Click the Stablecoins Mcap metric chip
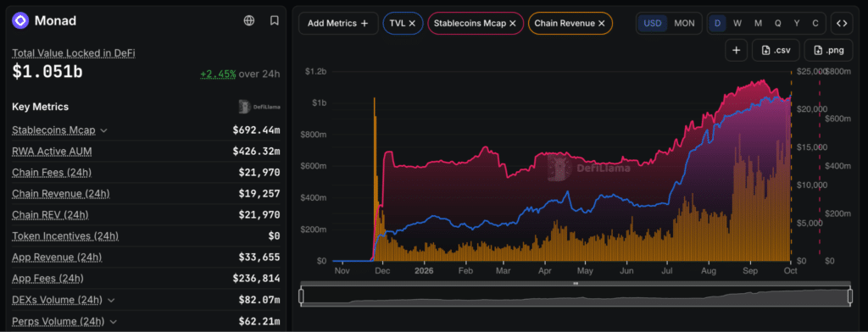This screenshot has width=868, height=332. coord(476,23)
